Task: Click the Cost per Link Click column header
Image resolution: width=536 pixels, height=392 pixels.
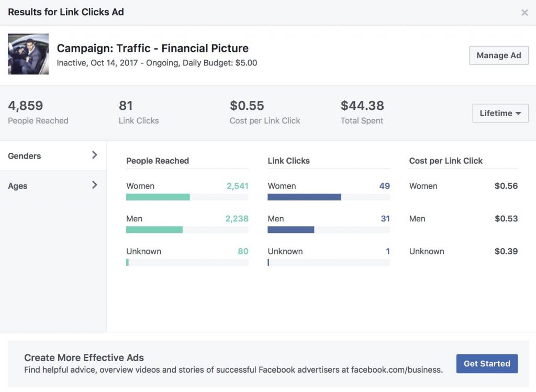Action: point(446,161)
